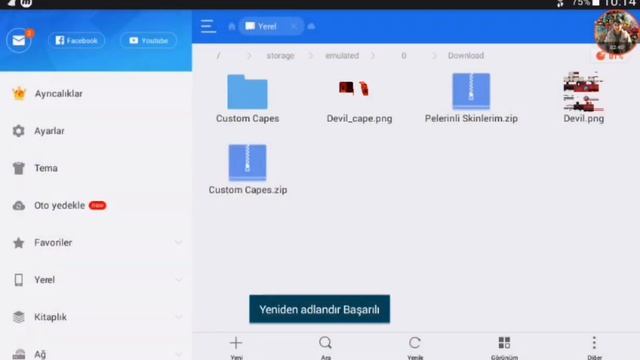
Task: Tap the floating profile avatar bubble
Action: (616, 33)
